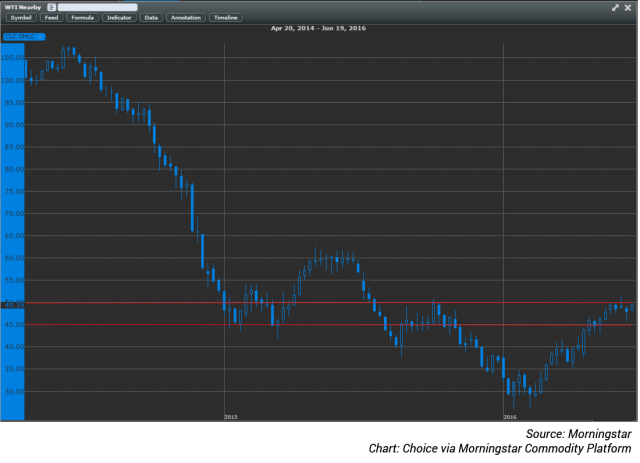The height and width of the screenshot is (463, 640).
Task: Close the WTI Nearby chart panel
Action: tap(628, 8)
